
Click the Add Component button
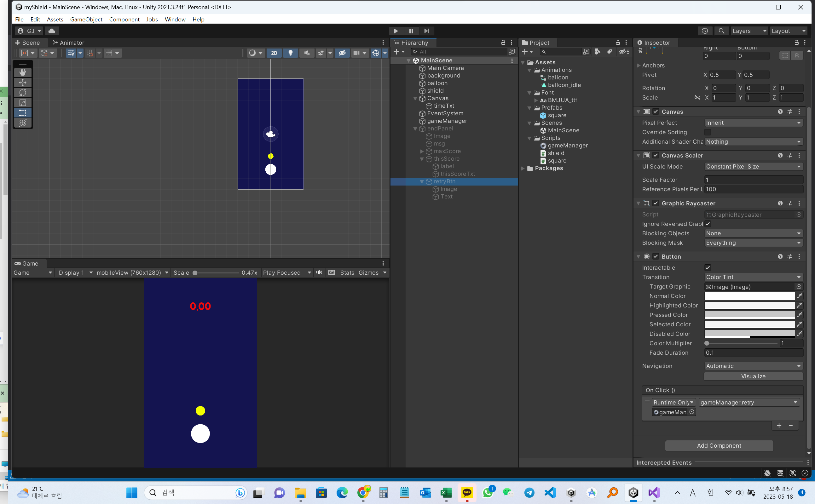(x=719, y=446)
